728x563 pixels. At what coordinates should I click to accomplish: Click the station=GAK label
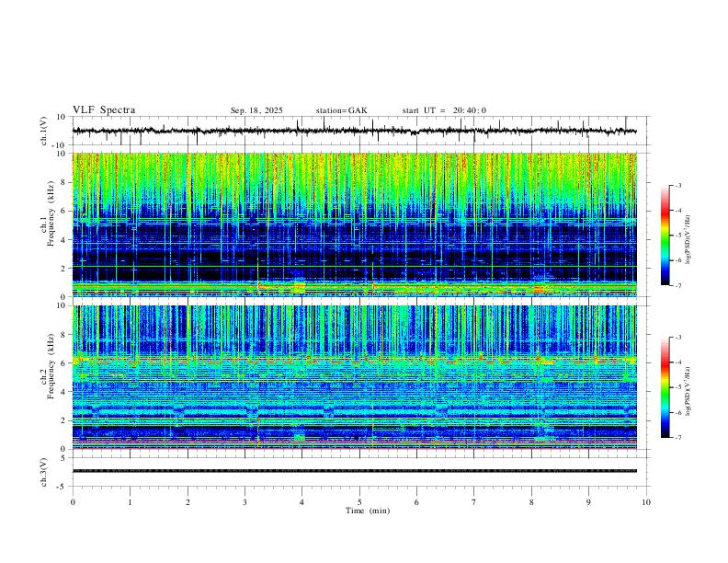(x=341, y=110)
